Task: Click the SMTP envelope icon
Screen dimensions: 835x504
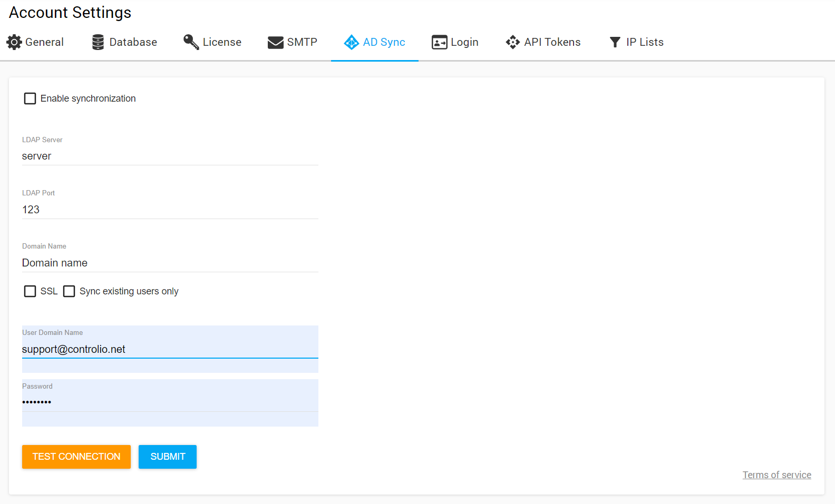Action: click(275, 42)
